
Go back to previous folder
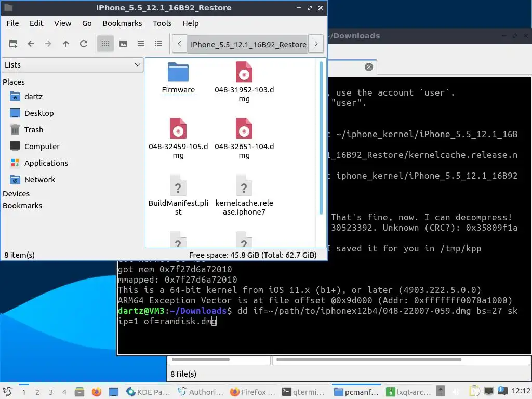[x=31, y=44]
